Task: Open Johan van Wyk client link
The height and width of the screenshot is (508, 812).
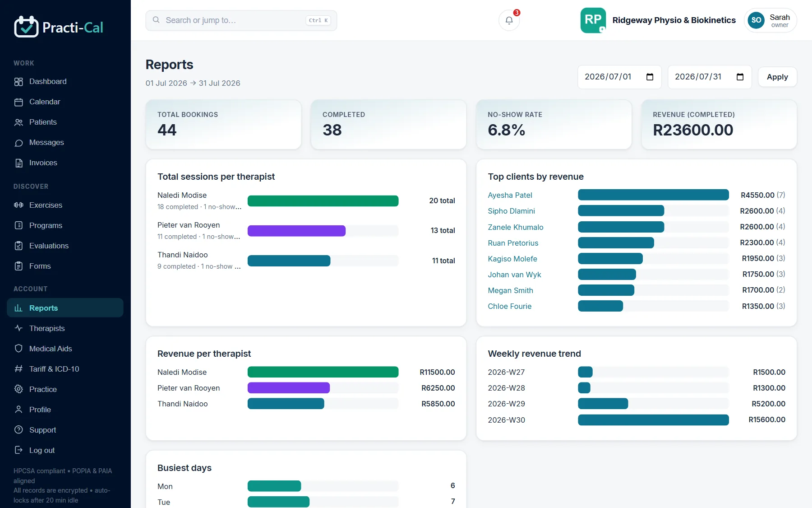Action: coord(514,275)
